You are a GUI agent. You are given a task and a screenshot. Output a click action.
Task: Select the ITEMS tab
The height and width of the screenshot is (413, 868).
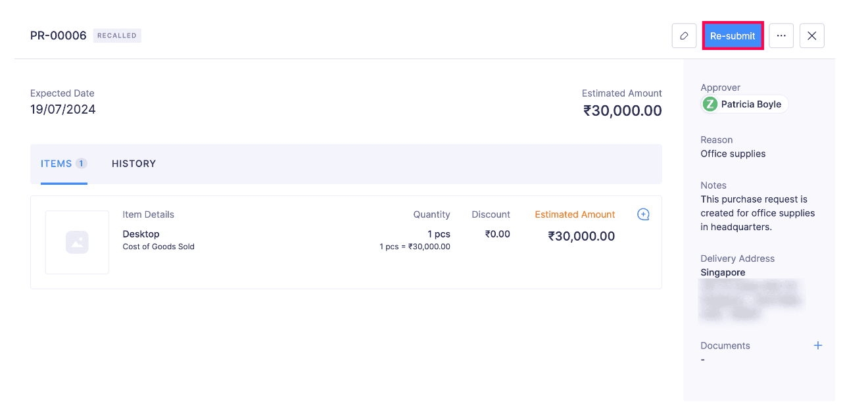pos(57,164)
